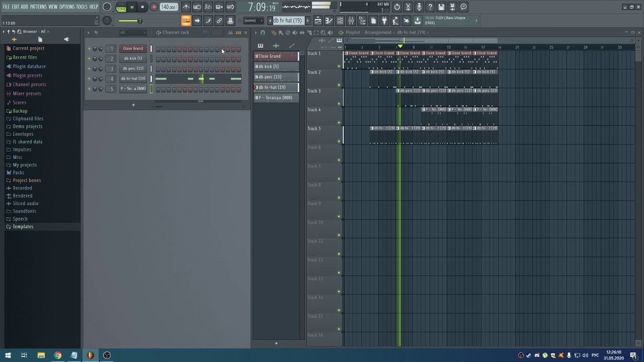This screenshot has height=362, width=644.
Task: Toggle PAT/SONG mode button
Action: pos(121,7)
